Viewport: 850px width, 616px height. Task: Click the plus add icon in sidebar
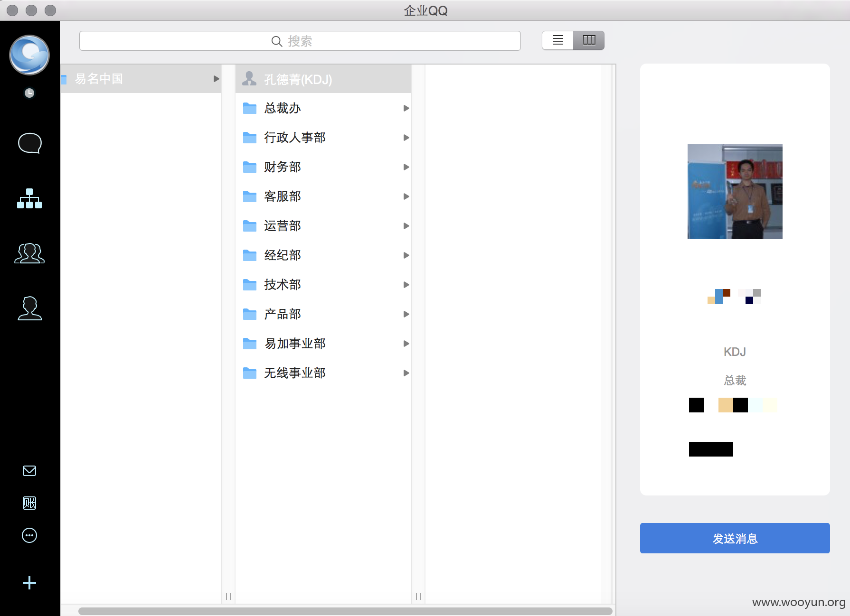click(x=29, y=583)
